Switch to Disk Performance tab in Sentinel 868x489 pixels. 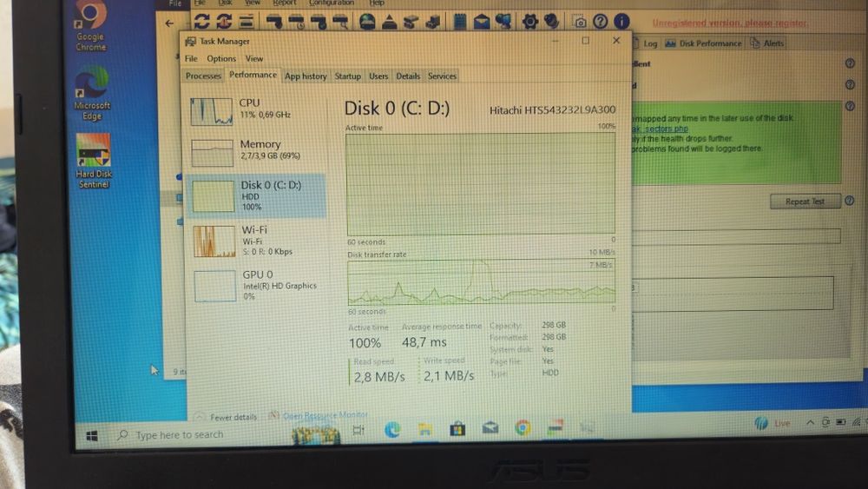coord(704,43)
